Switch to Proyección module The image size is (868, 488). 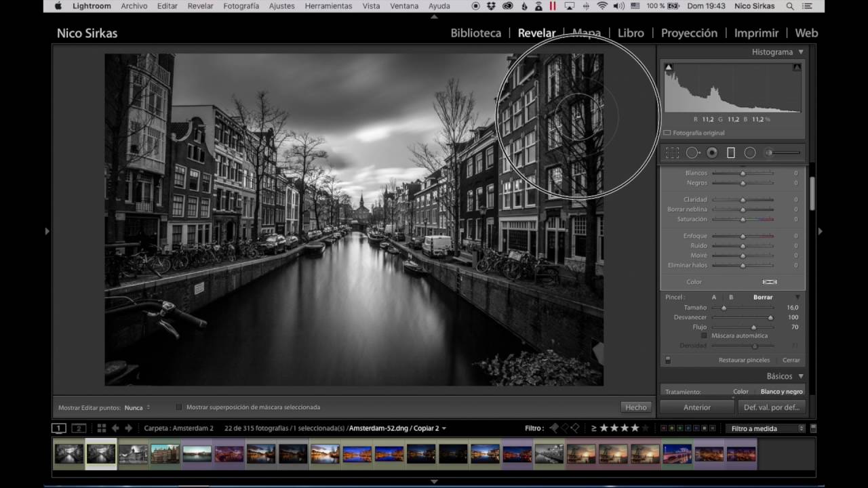click(x=689, y=33)
